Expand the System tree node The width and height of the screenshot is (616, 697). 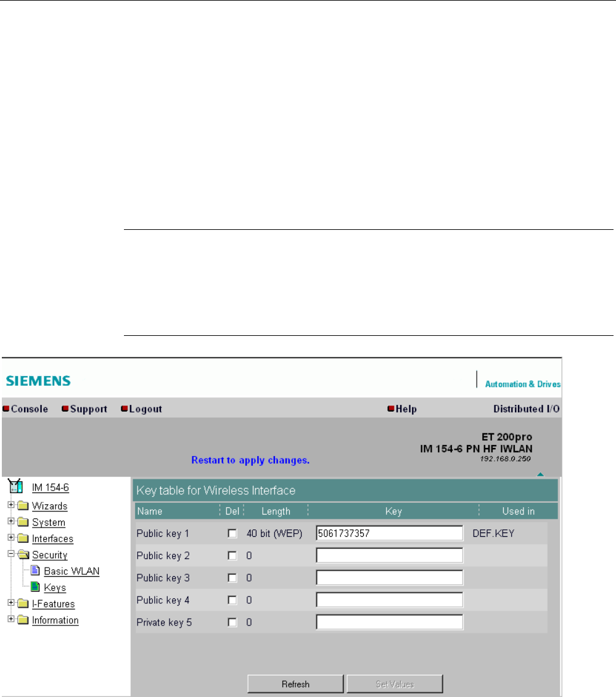pyautogui.click(x=11, y=521)
